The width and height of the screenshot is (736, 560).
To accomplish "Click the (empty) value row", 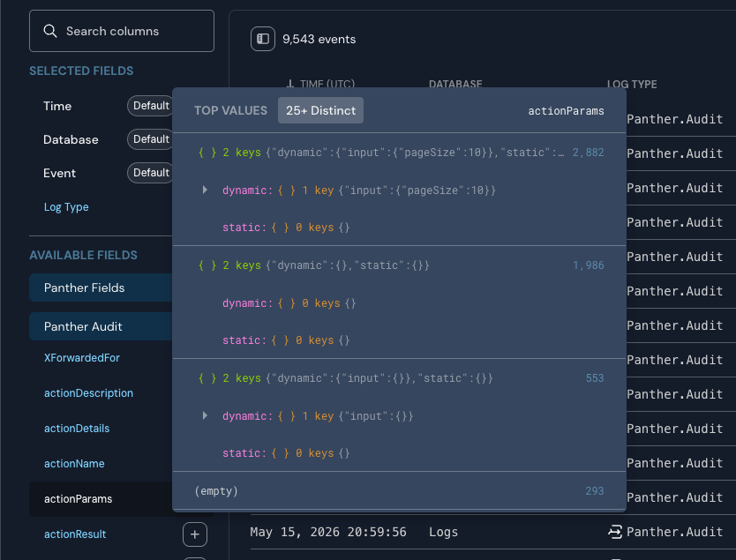I will pyautogui.click(x=399, y=490).
